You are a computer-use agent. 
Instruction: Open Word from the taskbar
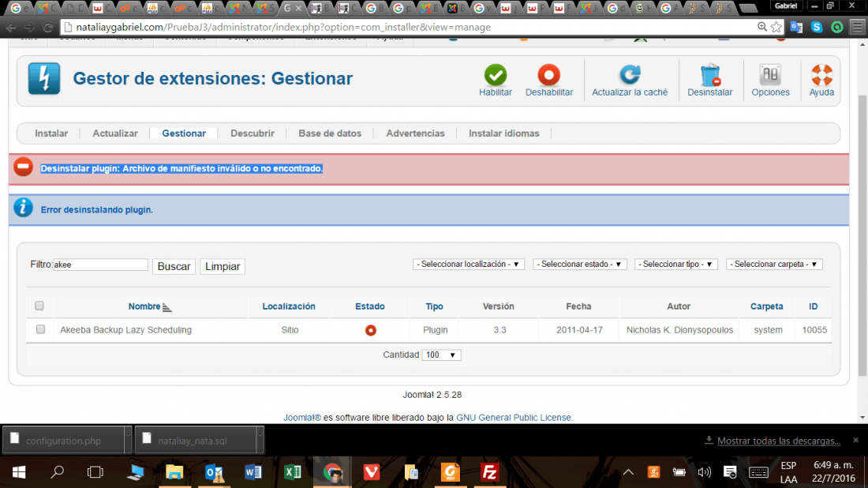pos(253,472)
